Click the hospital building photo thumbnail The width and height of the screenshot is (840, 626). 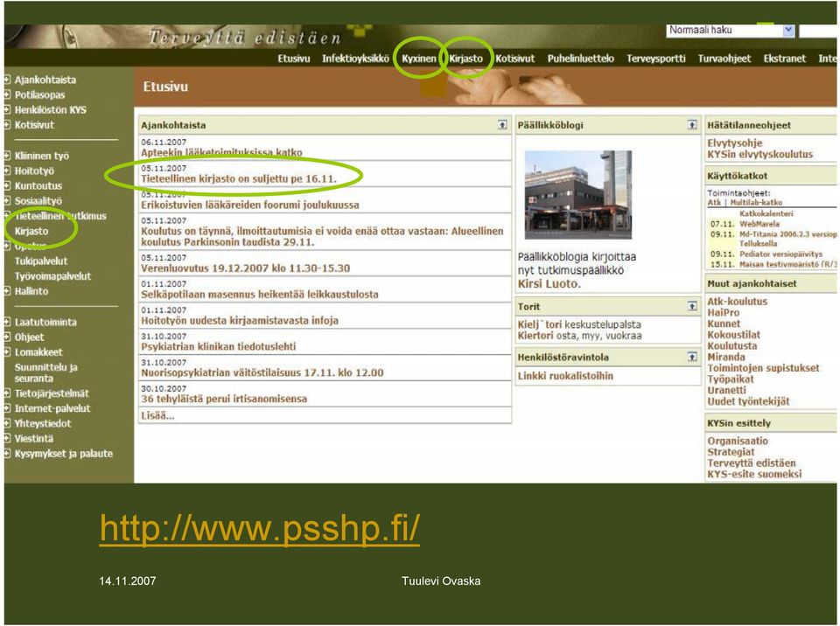[x=578, y=194]
